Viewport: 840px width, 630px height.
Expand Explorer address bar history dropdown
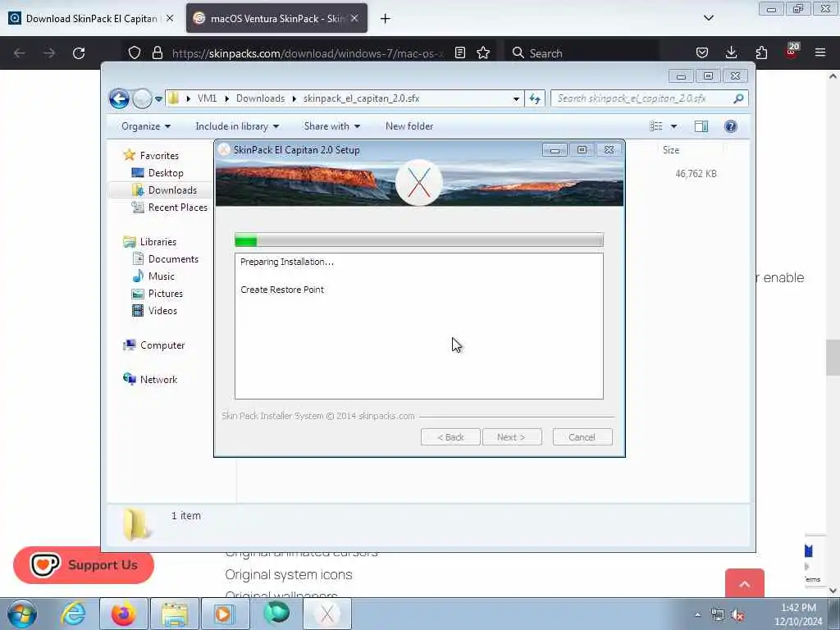516,98
